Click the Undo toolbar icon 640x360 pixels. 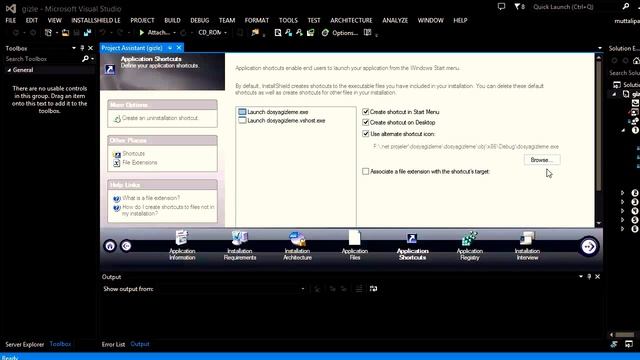102,33
